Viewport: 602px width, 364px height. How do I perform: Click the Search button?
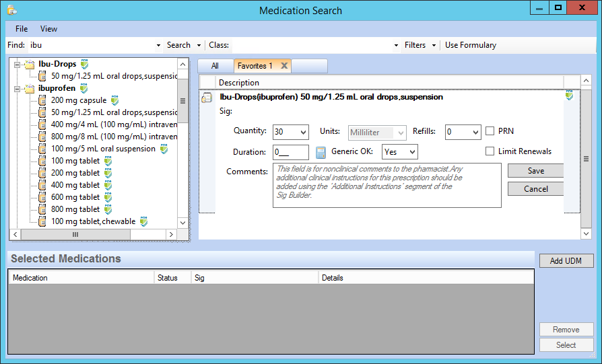178,45
